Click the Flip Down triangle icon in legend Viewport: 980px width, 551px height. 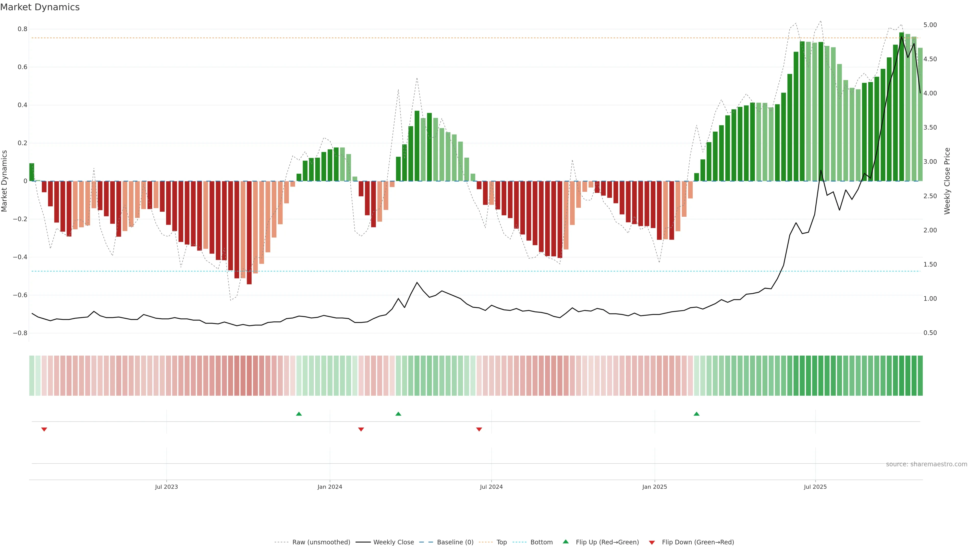point(652,542)
